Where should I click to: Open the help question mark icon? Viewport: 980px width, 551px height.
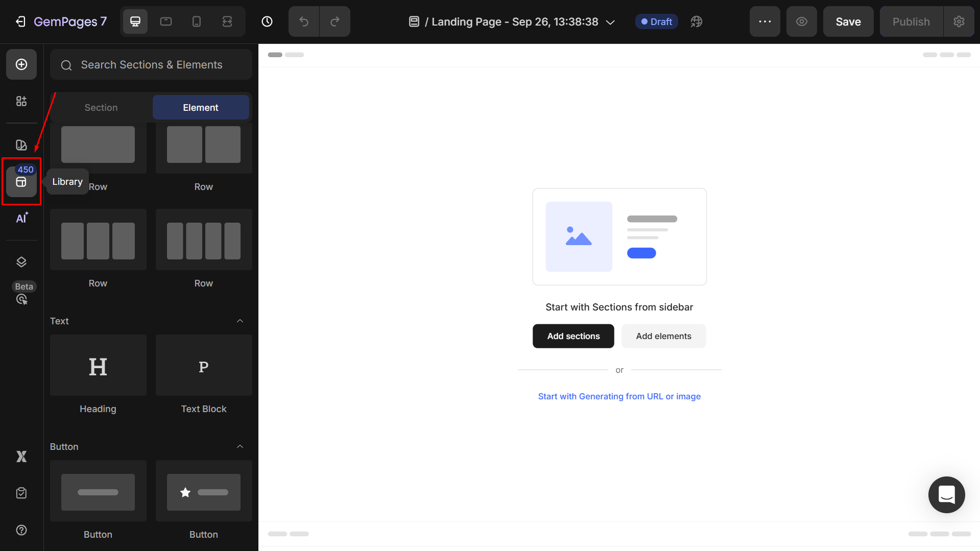[x=21, y=530]
